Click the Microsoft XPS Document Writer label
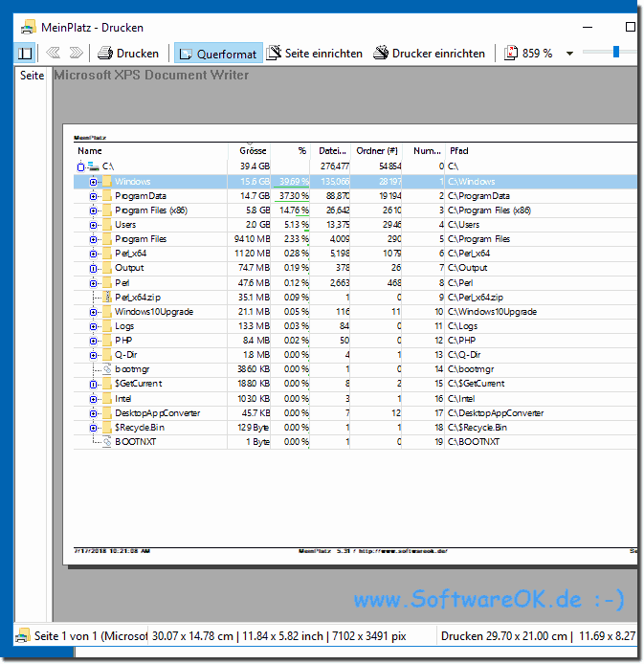 point(151,75)
